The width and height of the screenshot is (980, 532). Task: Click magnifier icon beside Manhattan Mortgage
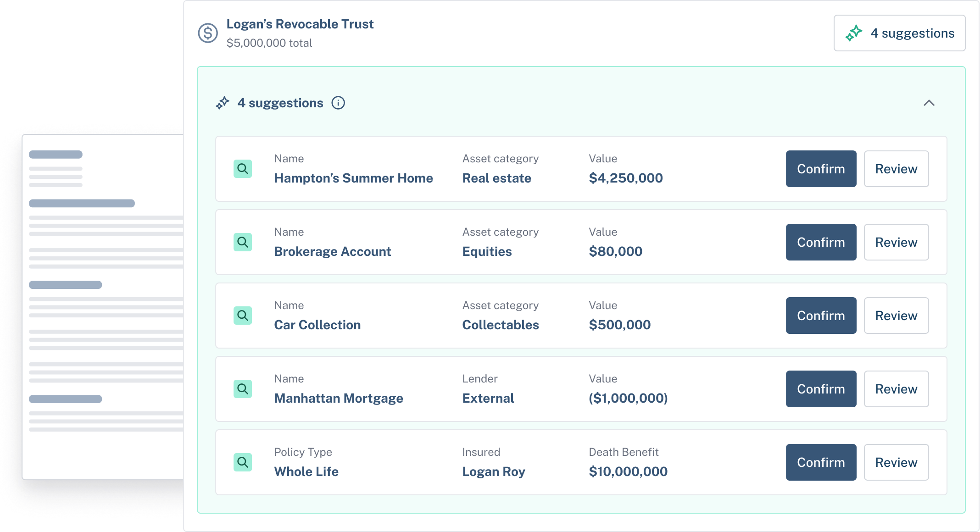click(243, 389)
